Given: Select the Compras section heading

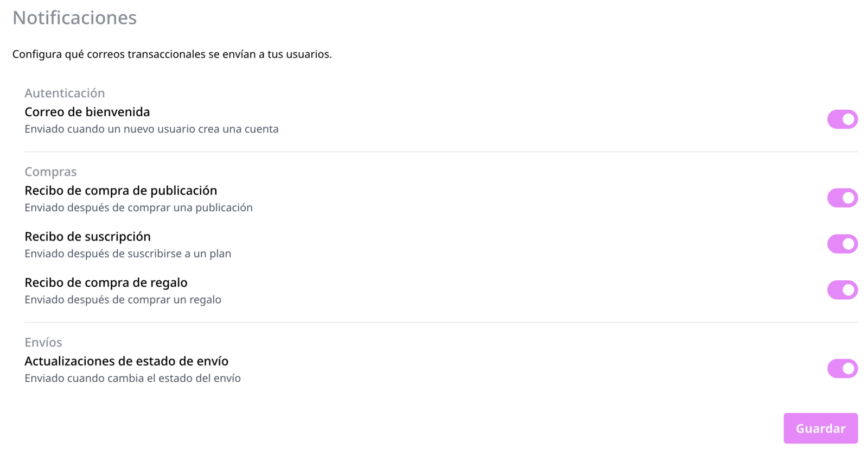Looking at the screenshot, I should coord(50,172).
